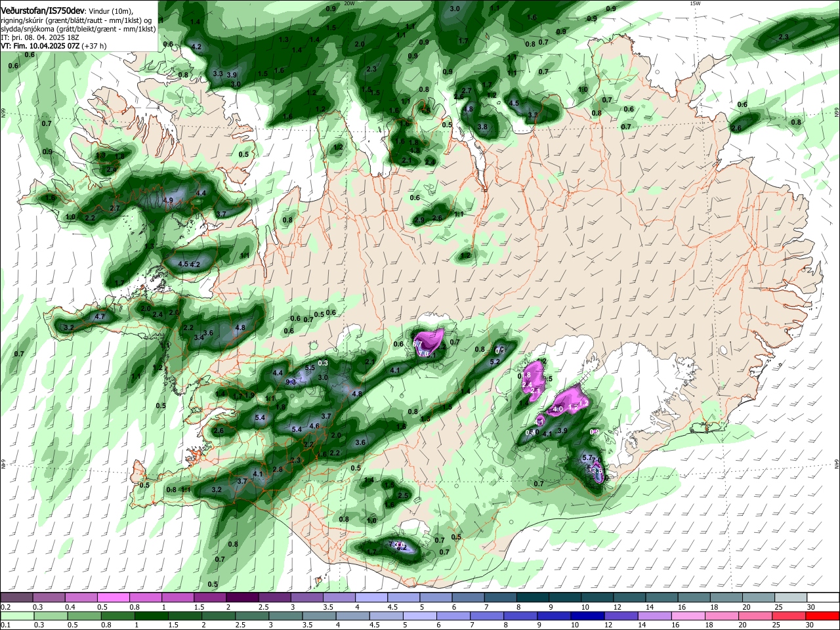
Task: Click the '4.7' precipitation value on map
Action: click(100, 317)
